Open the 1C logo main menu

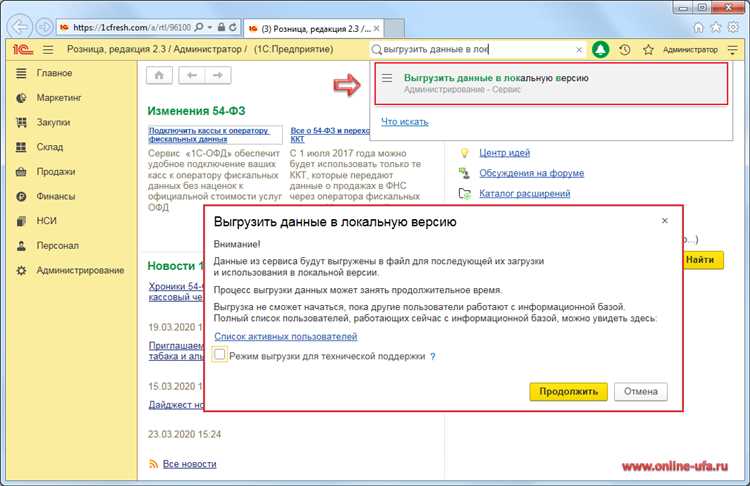(22, 49)
